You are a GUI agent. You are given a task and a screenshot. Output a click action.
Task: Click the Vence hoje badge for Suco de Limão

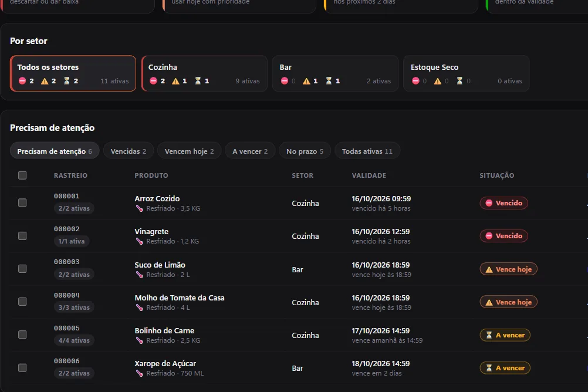pos(509,269)
